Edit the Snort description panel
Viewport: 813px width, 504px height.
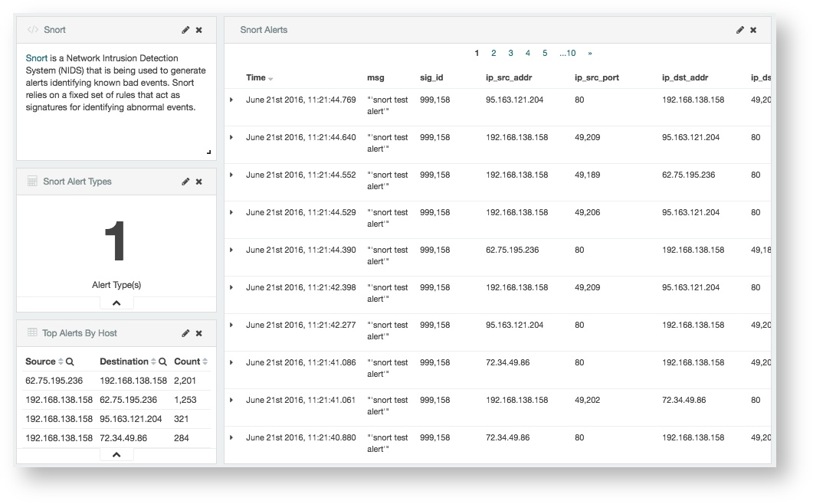tap(185, 29)
